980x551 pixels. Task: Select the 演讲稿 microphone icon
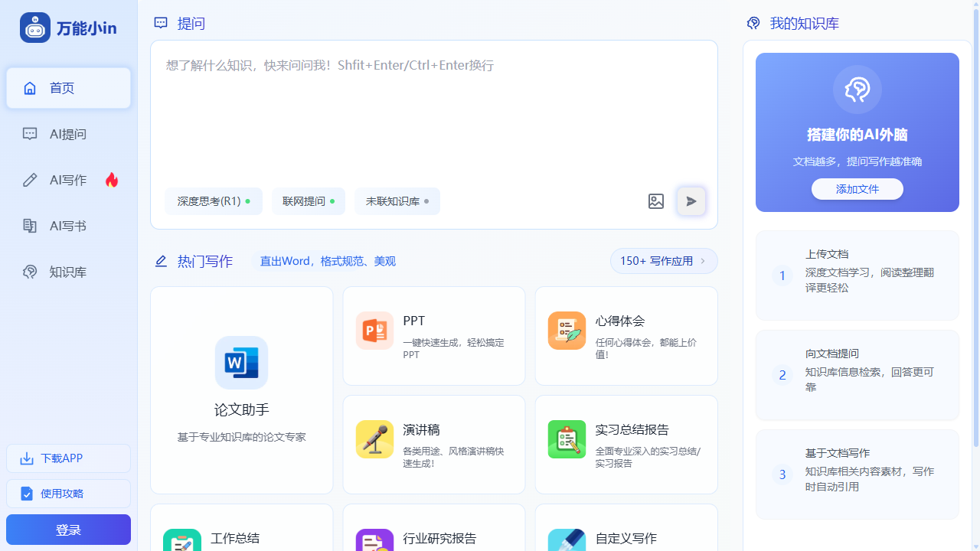[375, 439]
